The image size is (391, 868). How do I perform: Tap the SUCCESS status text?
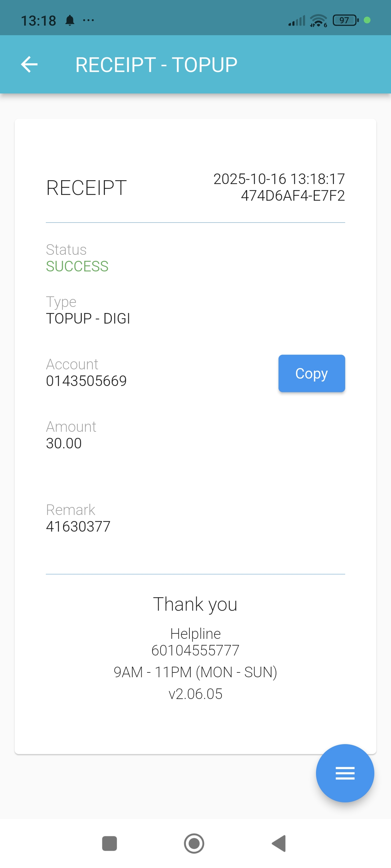[x=77, y=266]
